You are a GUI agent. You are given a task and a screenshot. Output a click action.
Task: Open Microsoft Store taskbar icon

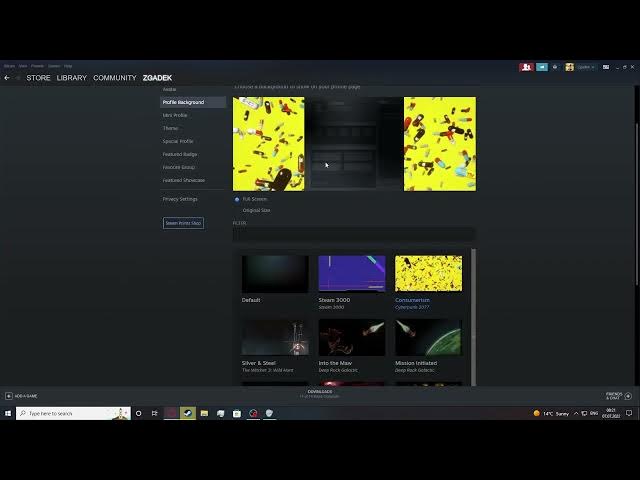[x=237, y=413]
